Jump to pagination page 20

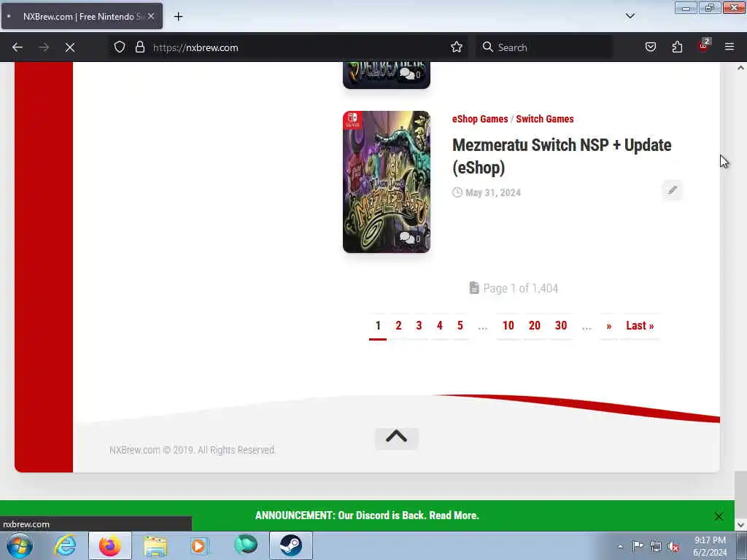535,326
